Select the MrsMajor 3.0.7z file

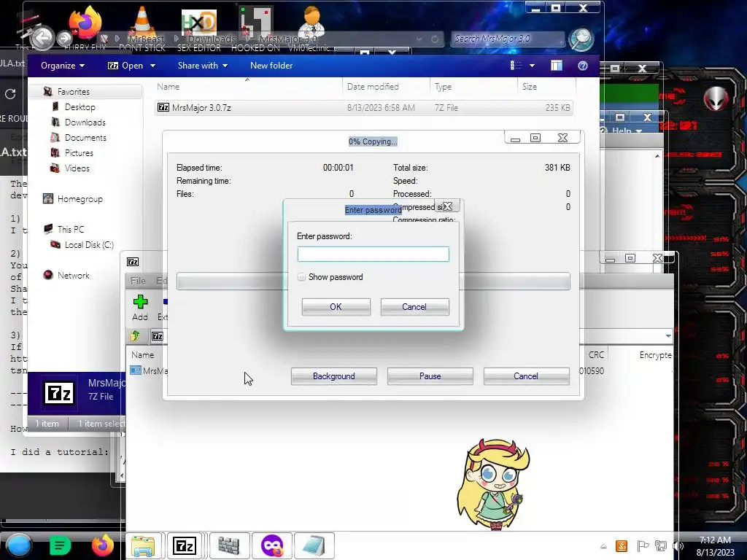(x=363, y=108)
